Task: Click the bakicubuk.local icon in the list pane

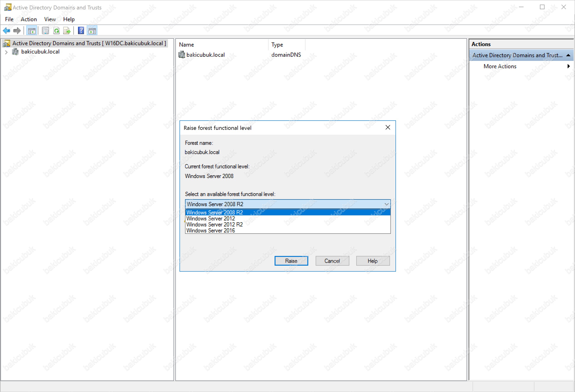Action: pos(182,55)
